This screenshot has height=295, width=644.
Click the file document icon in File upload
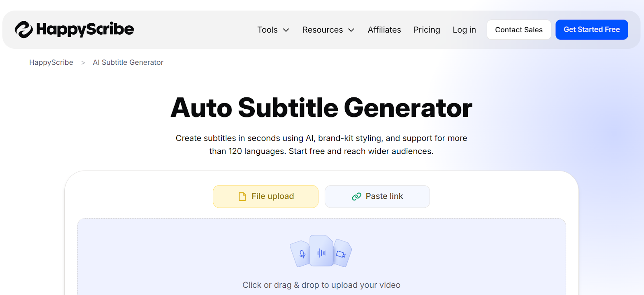point(242,196)
